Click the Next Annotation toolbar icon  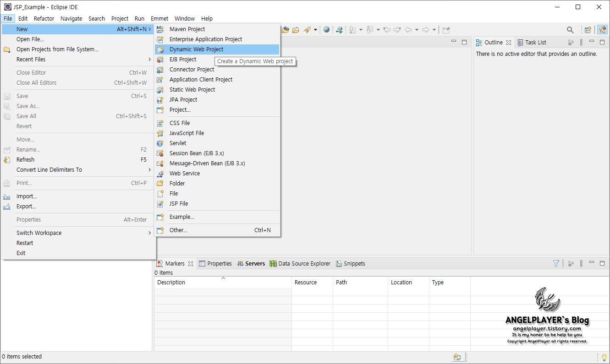pos(352,30)
